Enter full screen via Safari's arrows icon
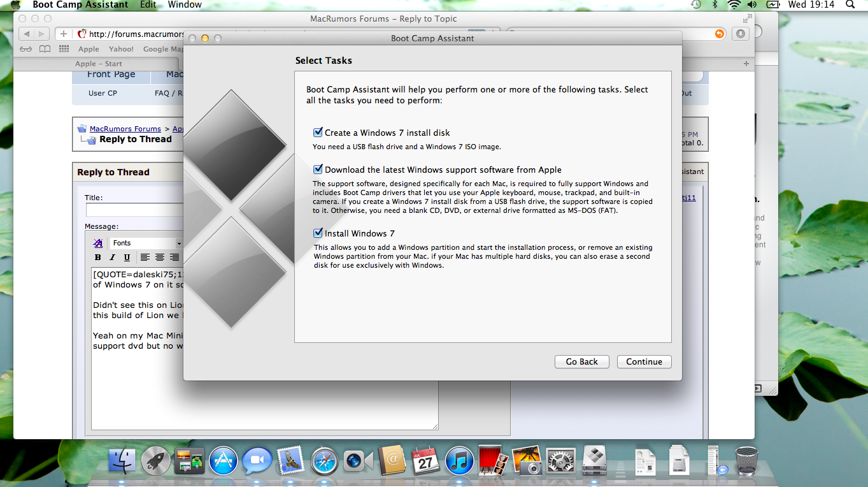 point(746,19)
